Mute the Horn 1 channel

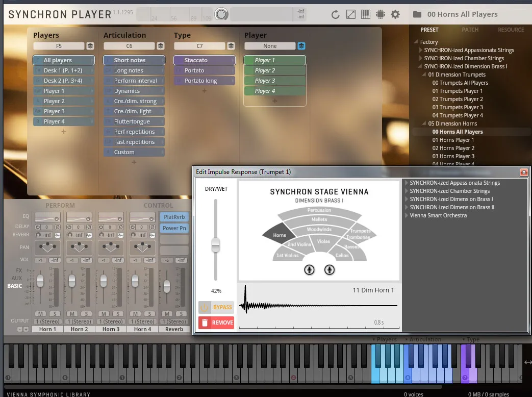coord(40,313)
